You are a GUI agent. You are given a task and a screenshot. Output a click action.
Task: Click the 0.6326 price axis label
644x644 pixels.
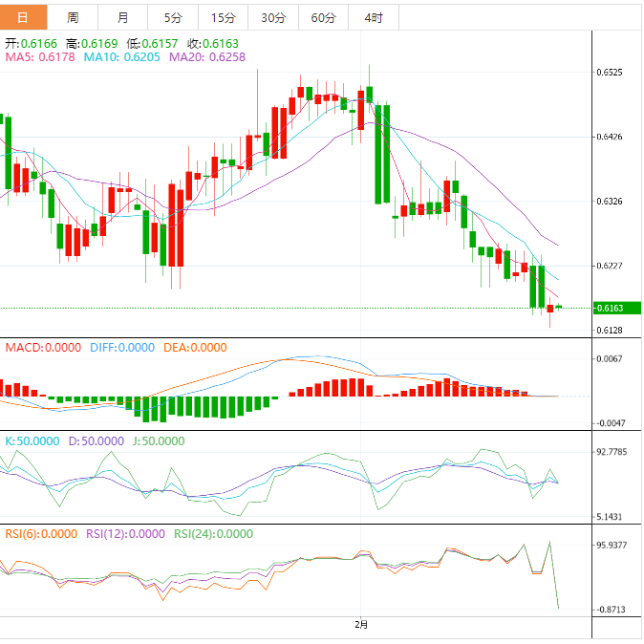click(x=610, y=202)
